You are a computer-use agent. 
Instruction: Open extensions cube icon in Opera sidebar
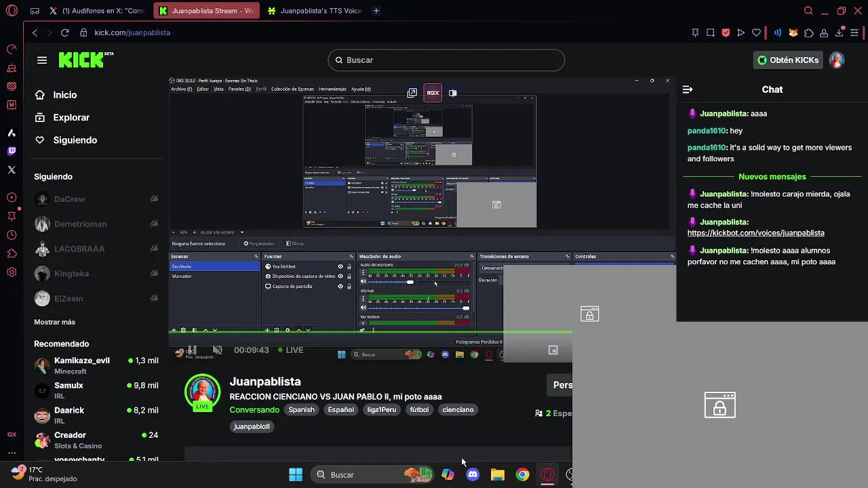[12, 253]
